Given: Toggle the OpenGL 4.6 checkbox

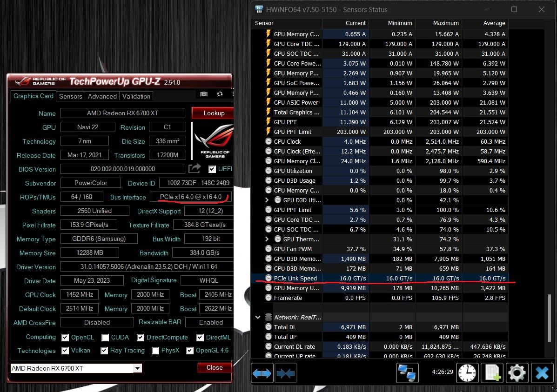Looking at the screenshot, I should [x=190, y=351].
